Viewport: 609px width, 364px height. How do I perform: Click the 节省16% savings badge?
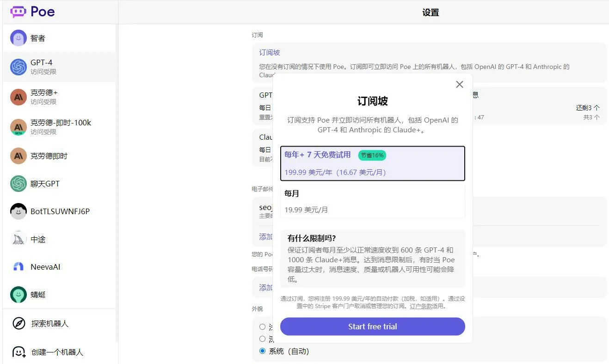[x=372, y=155]
